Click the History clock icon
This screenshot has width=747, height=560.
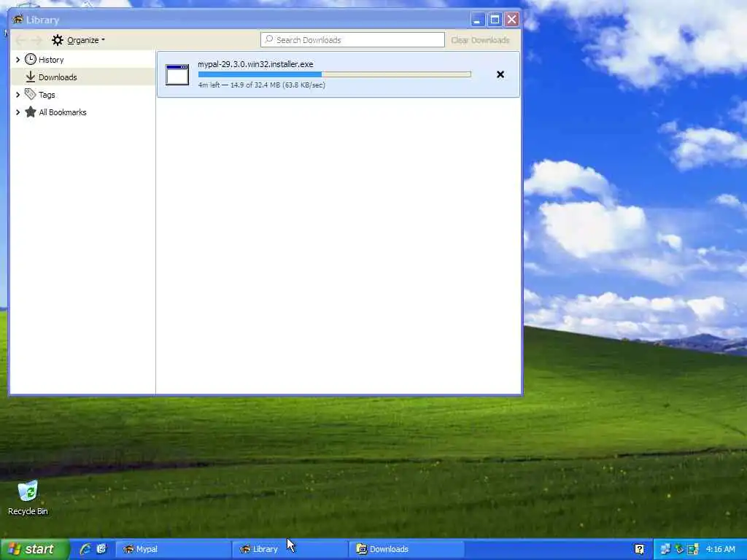31,59
